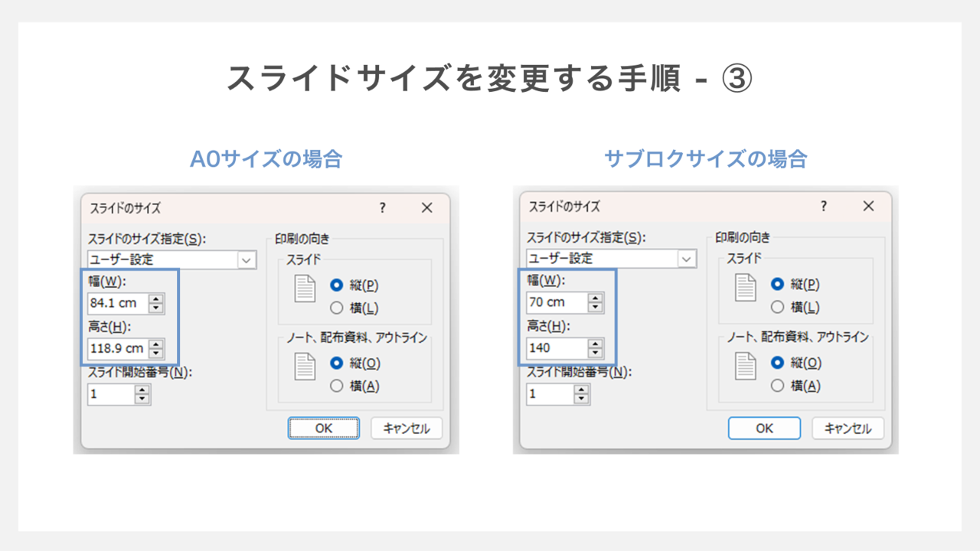Select slide 横(L) radio in A0サイズ dialog

pyautogui.click(x=336, y=308)
